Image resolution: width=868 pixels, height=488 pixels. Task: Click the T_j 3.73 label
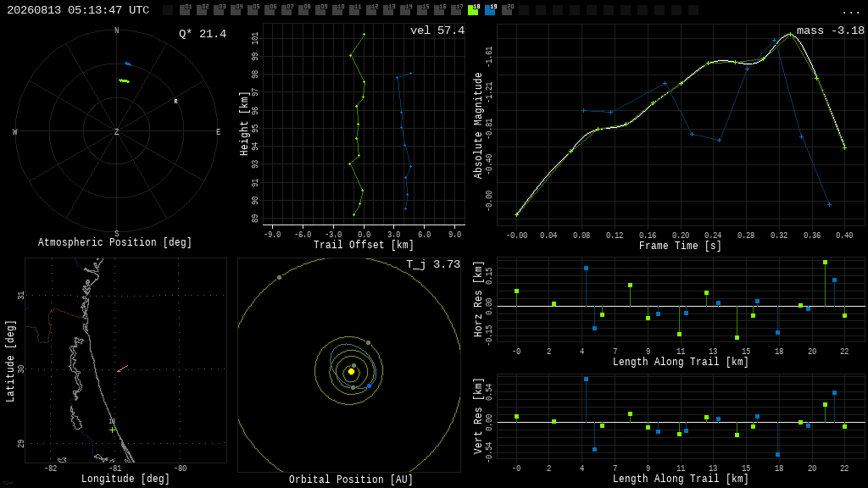click(433, 264)
